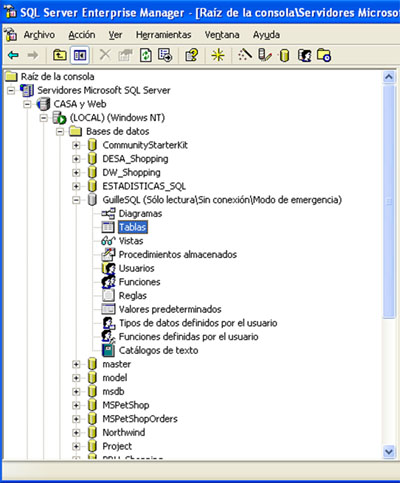Open the Ayuda menu
The width and height of the screenshot is (400, 483).
266,35
